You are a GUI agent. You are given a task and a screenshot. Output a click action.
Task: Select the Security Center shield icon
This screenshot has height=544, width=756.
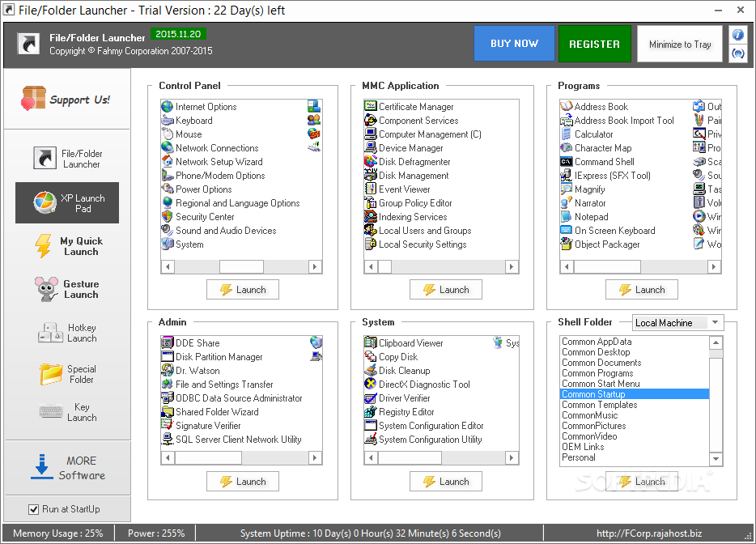click(x=168, y=217)
